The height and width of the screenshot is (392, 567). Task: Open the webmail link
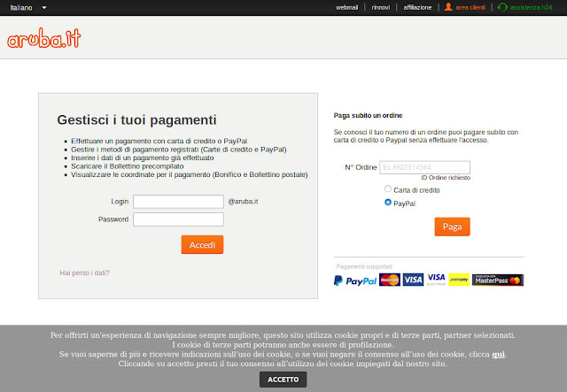346,8
